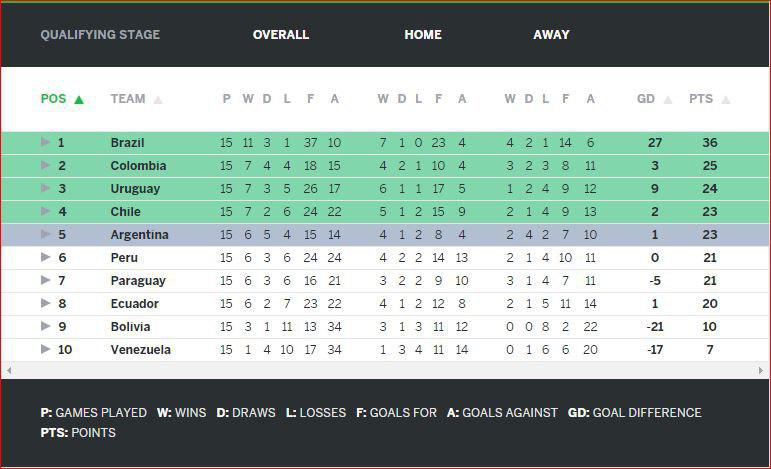
Task: Sort by GD column arrow
Action: point(668,99)
